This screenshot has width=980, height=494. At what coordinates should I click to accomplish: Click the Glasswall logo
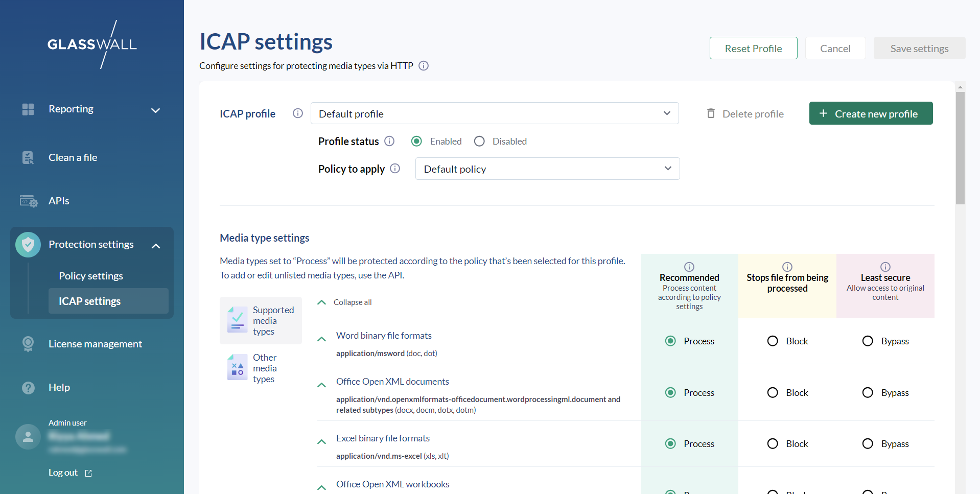[92, 44]
